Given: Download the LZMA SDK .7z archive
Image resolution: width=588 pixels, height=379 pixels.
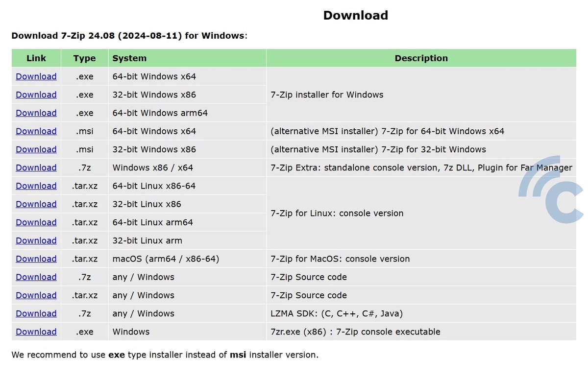Looking at the screenshot, I should [x=36, y=313].
